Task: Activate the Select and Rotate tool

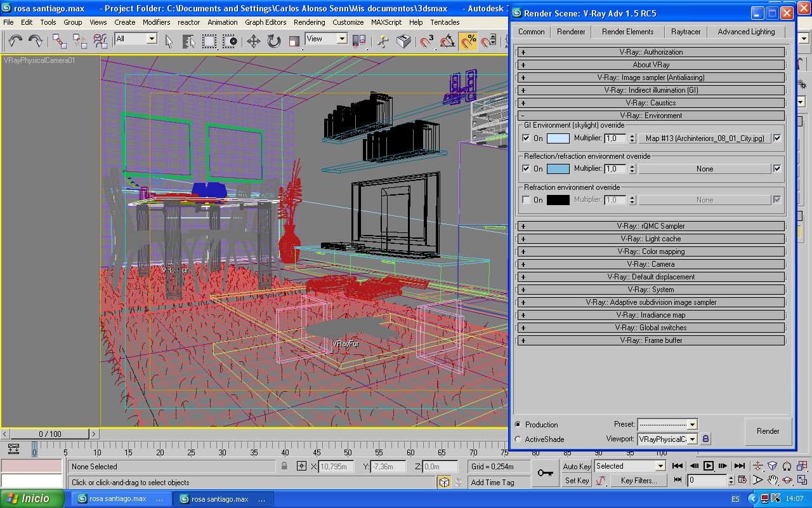Action: pos(274,42)
